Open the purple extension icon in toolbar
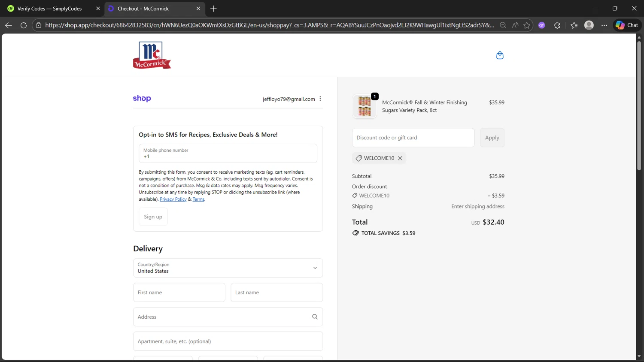 [542, 25]
